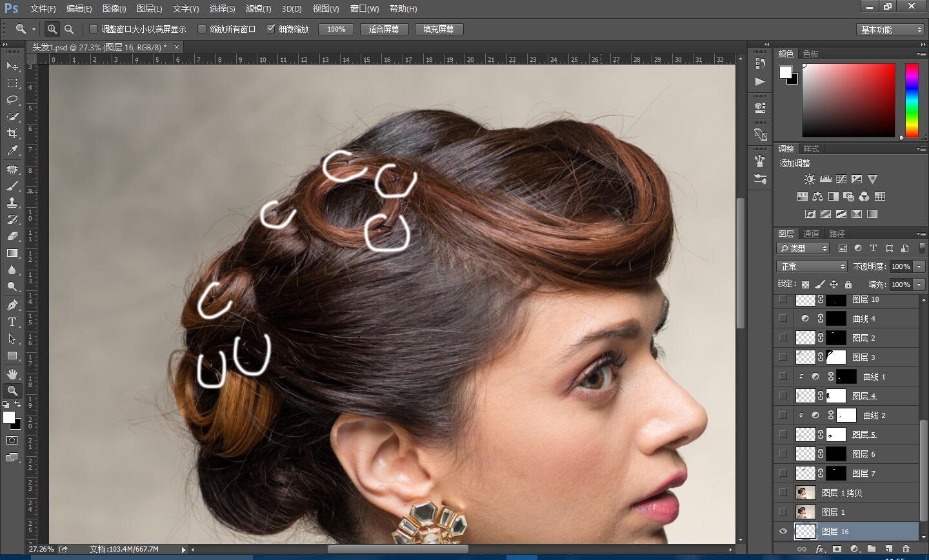Select the Path Selection tool

pyautogui.click(x=12, y=339)
